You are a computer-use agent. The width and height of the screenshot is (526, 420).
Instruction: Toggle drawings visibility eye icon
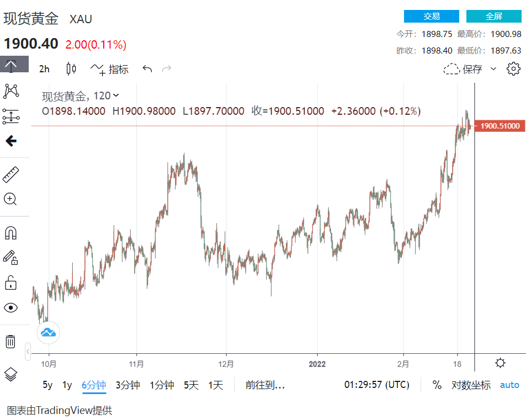point(10,307)
